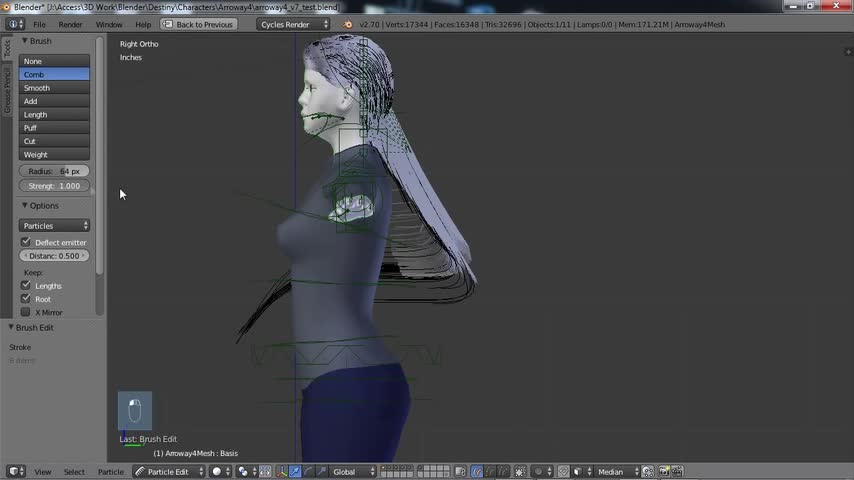The width and height of the screenshot is (854, 480).
Task: Open the Particle Edit mode dropdown
Action: pyautogui.click(x=169, y=471)
